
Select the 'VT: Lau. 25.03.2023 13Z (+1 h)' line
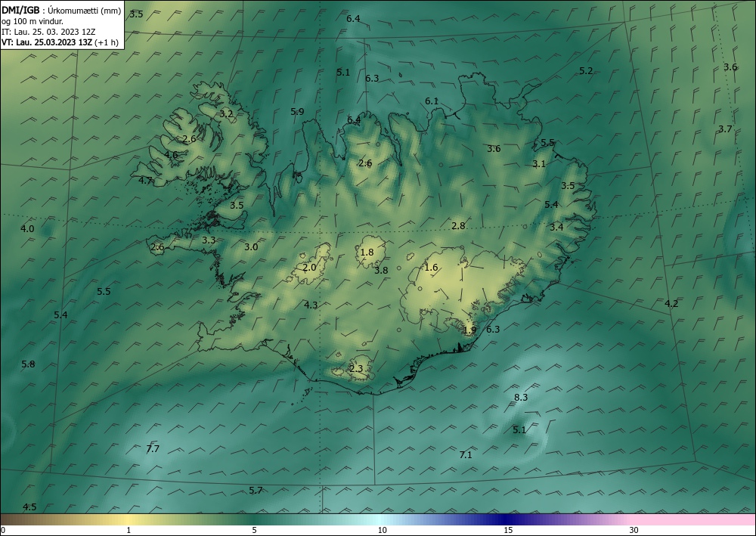(x=60, y=42)
